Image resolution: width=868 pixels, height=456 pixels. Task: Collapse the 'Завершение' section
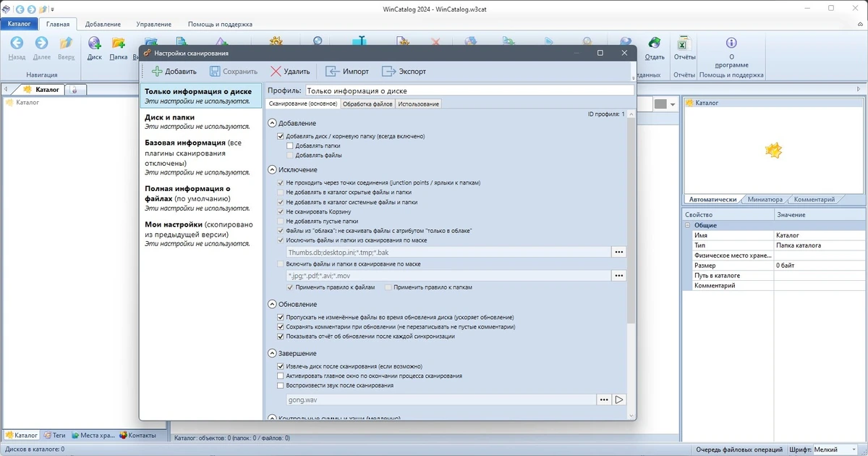272,353
